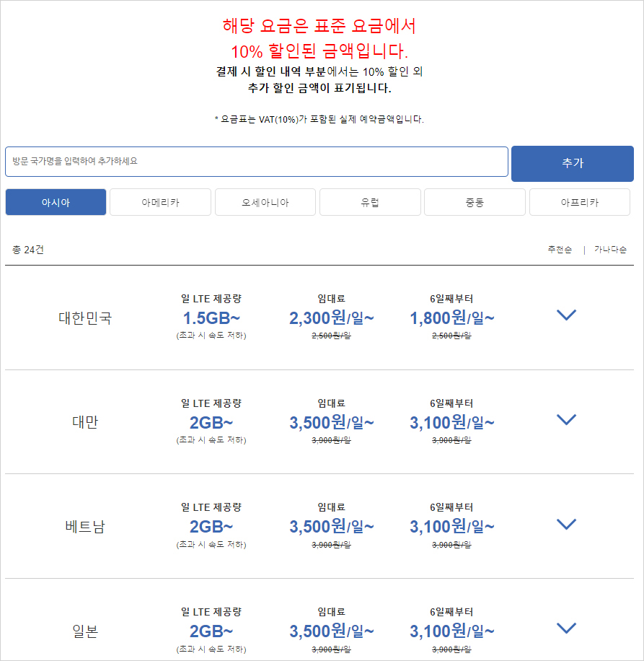Screen dimensions: 644x661
Task: Select the 아프리카 region tab
Action: [580, 202]
